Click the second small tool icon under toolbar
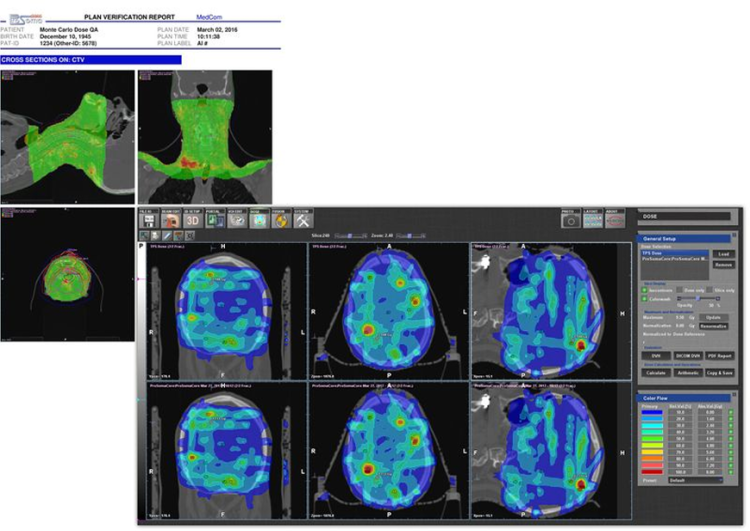Screen dimensions: 750x531 click(155, 235)
